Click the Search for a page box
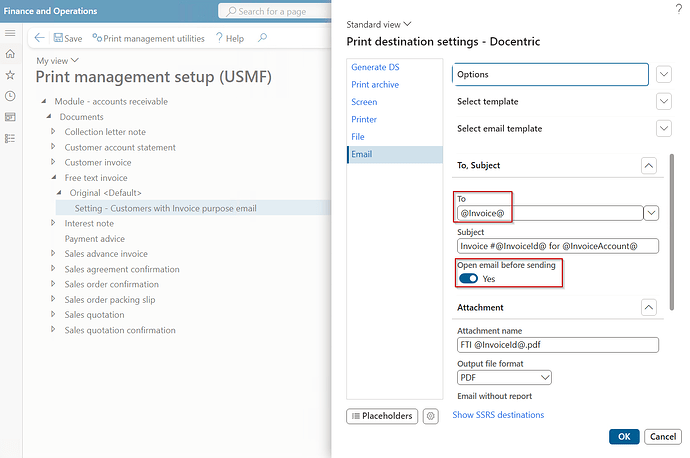Screen dimensions: 690x458 pos(275,11)
